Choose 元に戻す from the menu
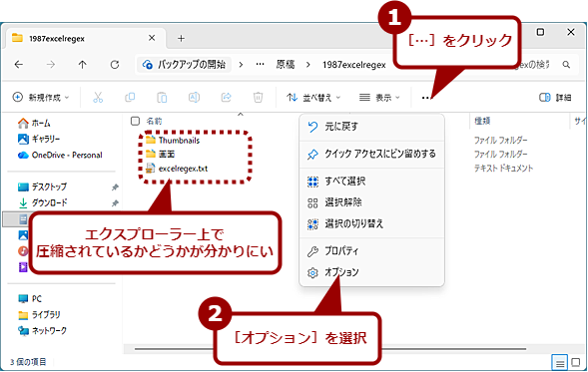 [371, 127]
